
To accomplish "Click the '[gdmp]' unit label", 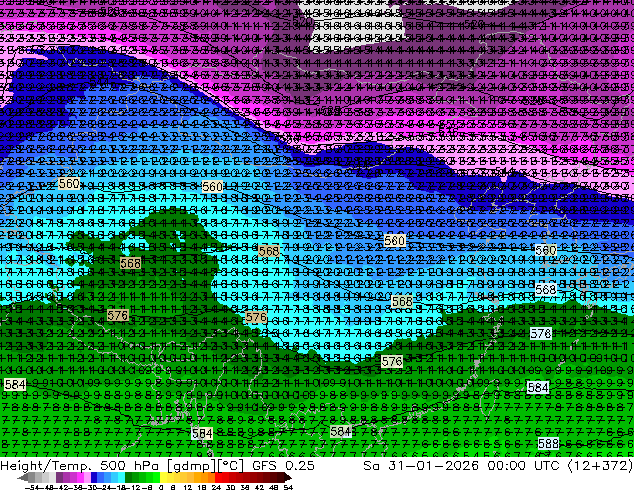I will point(191,466).
